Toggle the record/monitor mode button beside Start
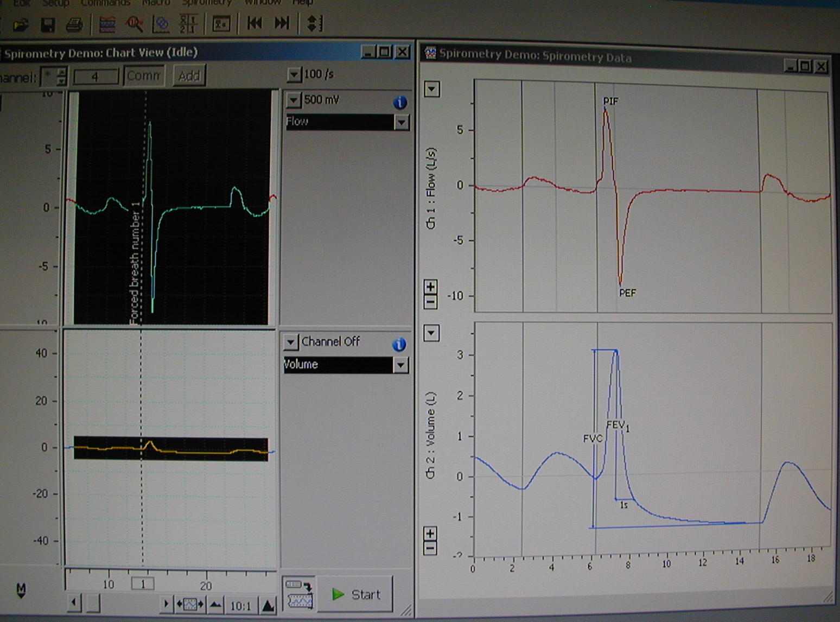Image resolution: width=840 pixels, height=622 pixels. coord(300,594)
